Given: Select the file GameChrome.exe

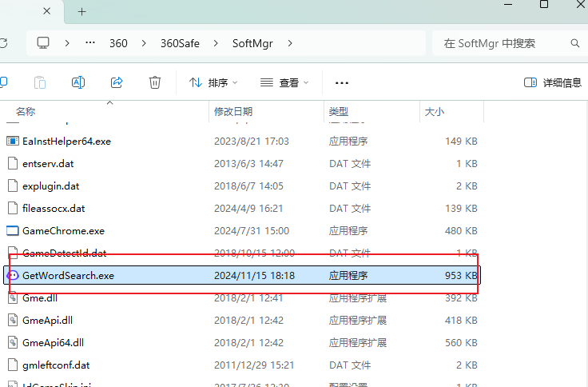Looking at the screenshot, I should point(63,231).
